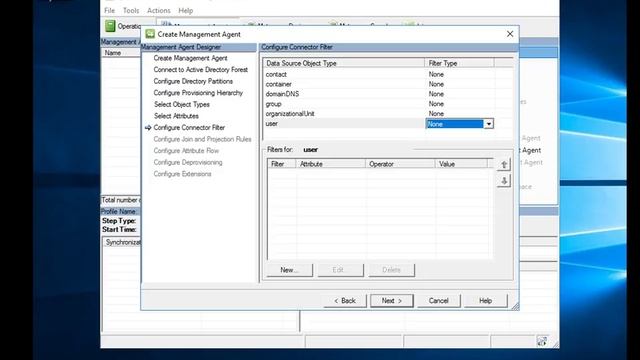Click the Cancel button
Viewport: 640px width, 360px height.
click(x=439, y=301)
